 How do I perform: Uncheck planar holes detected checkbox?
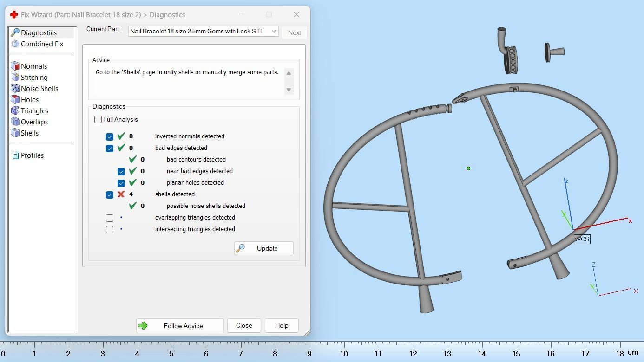coord(121,183)
